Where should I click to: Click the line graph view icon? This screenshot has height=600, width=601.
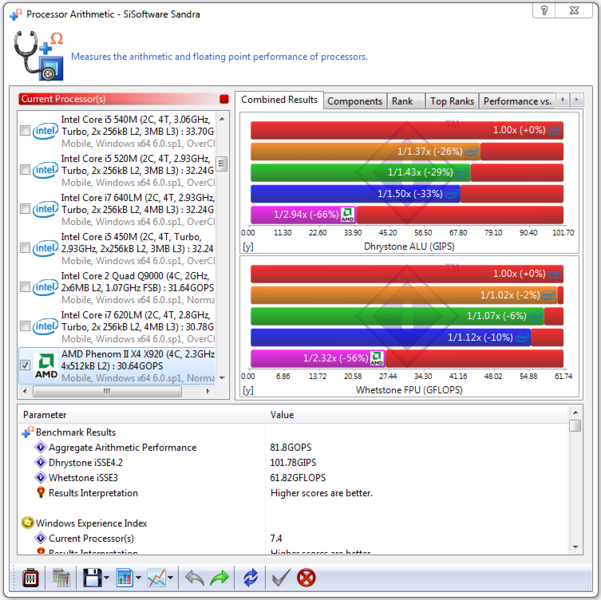[157, 577]
